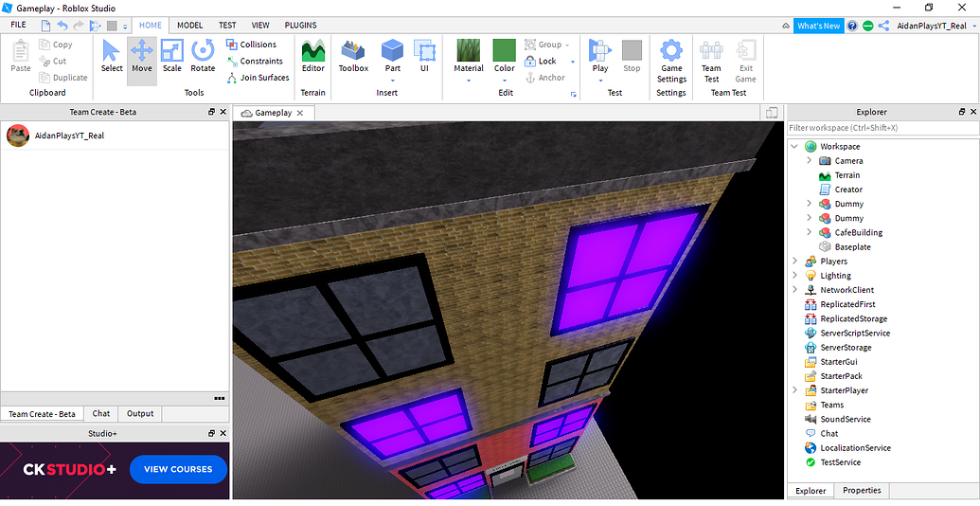Open the Terrain Editor
Image resolution: width=980 pixels, height=506 pixels.
pyautogui.click(x=313, y=57)
